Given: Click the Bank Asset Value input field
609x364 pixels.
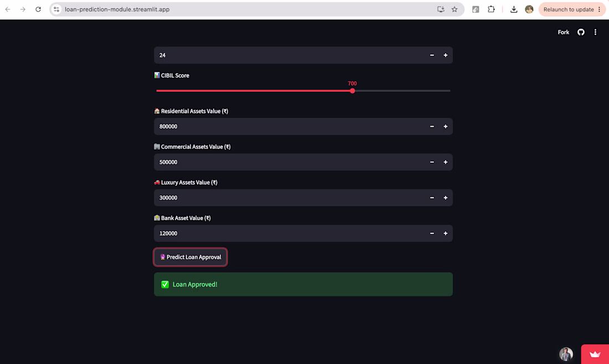Looking at the screenshot, I should click(290, 233).
